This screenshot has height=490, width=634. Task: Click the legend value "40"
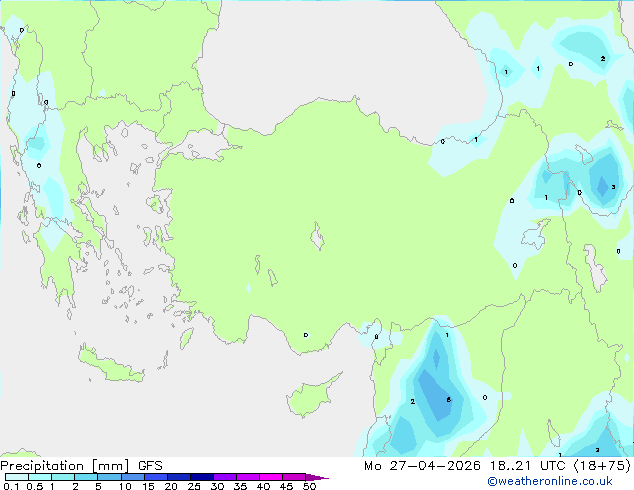click(263, 486)
